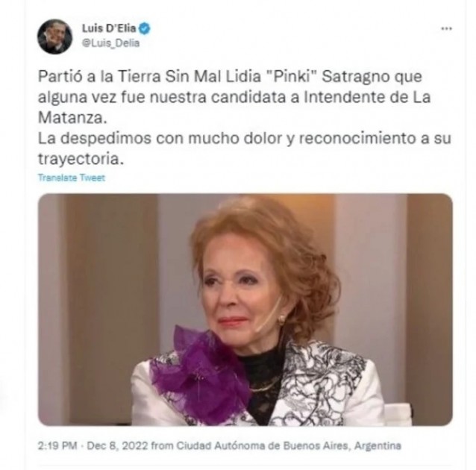Open the Ciudad Autónoma de Buenos Aires location
This screenshot has height=470, width=476.
coord(263,445)
